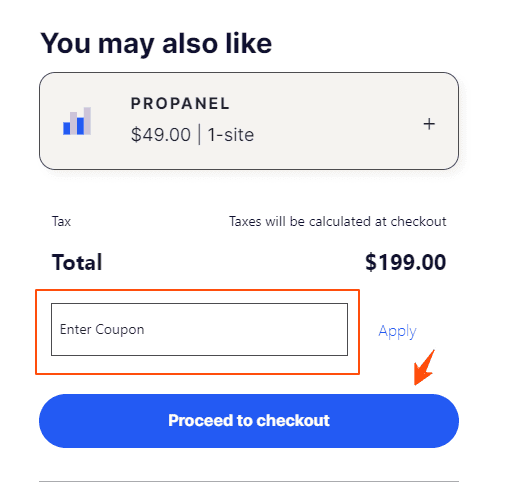
Task: Click the divider line below checkout button
Action: [x=249, y=481]
